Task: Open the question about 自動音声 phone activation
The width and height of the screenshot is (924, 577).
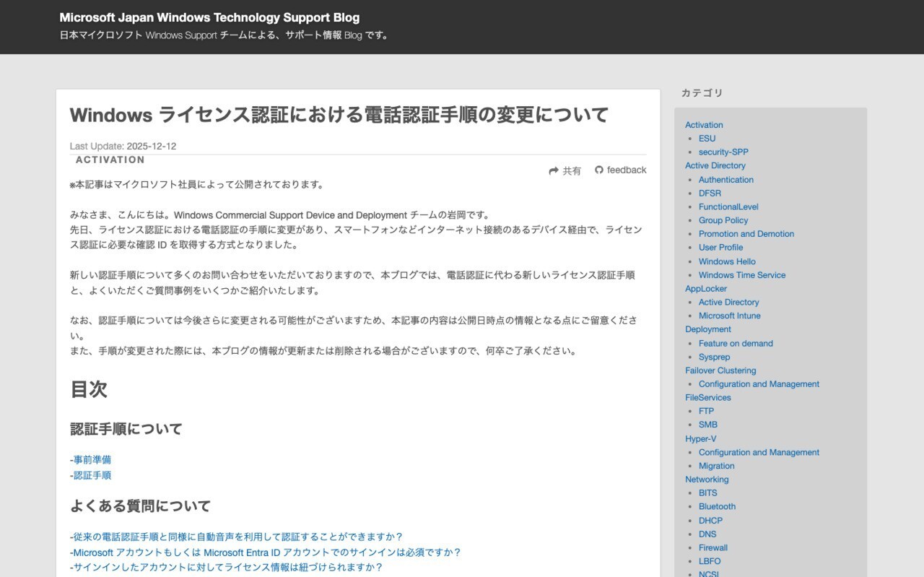Action: tap(237, 537)
